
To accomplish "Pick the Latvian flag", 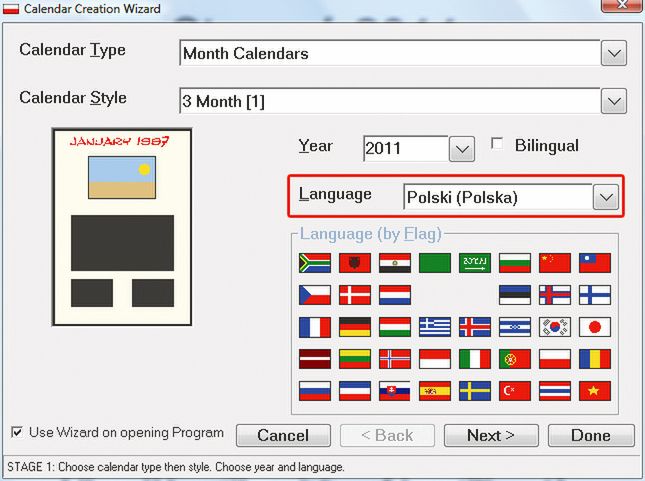I will pos(315,359).
